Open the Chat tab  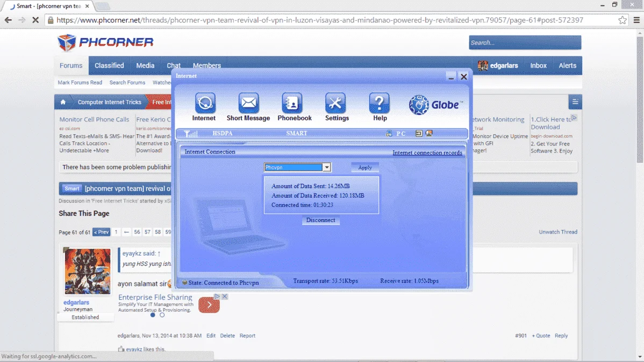[x=174, y=66]
